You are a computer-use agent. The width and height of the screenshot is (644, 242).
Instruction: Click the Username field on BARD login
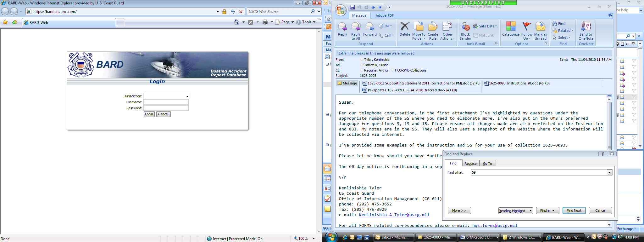[166, 102]
